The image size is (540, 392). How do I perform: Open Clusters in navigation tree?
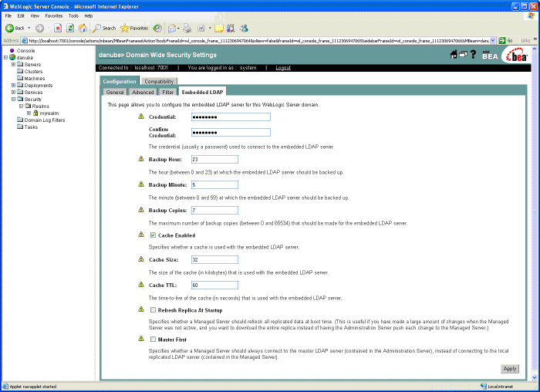tap(33, 71)
